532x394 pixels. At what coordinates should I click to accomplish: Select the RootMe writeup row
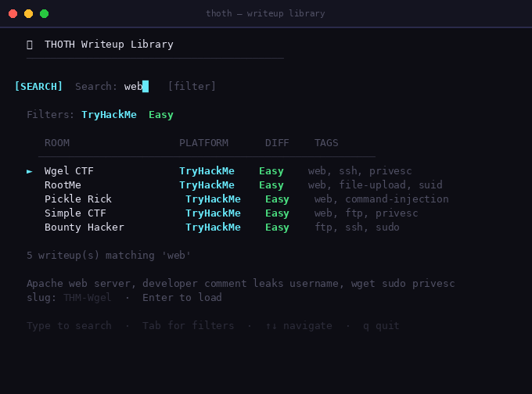tap(243, 185)
